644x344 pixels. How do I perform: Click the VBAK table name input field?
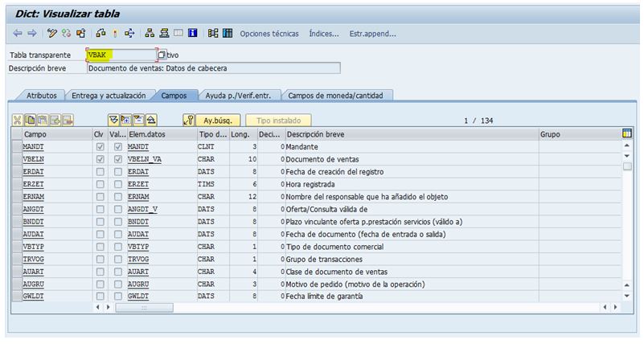click(120, 55)
